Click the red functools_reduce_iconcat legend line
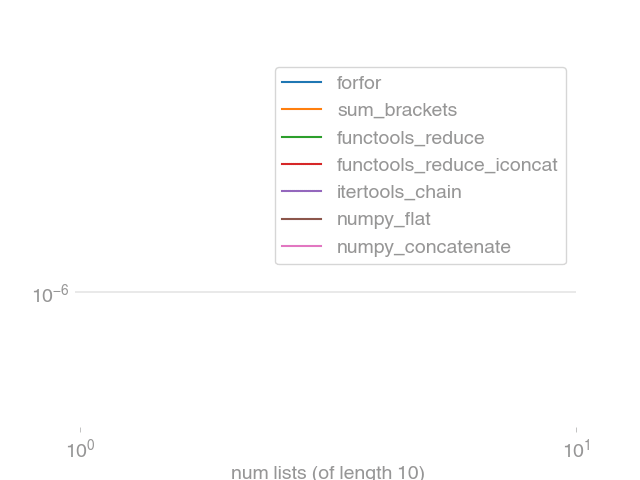 [302, 164]
